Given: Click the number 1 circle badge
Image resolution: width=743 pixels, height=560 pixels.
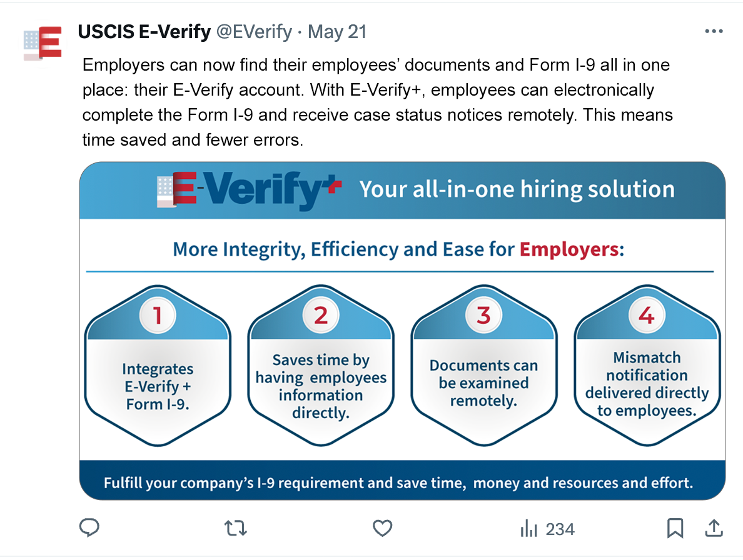Looking at the screenshot, I should click(x=158, y=316).
